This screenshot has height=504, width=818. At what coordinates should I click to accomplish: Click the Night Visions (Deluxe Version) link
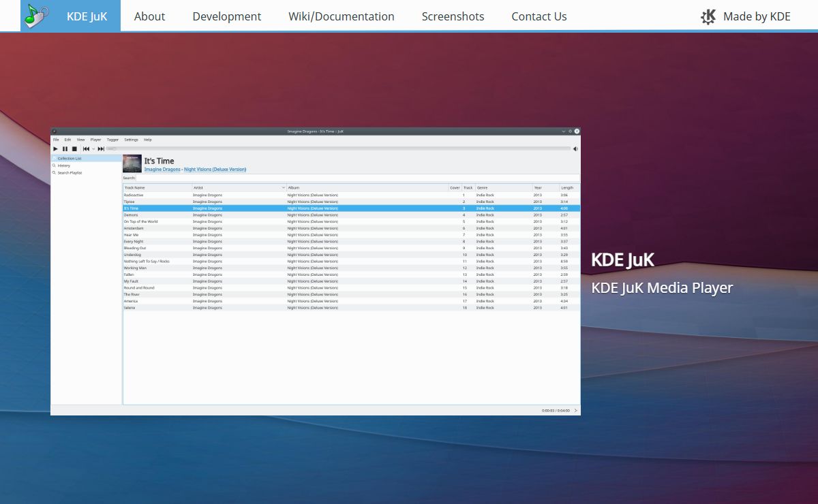point(215,170)
